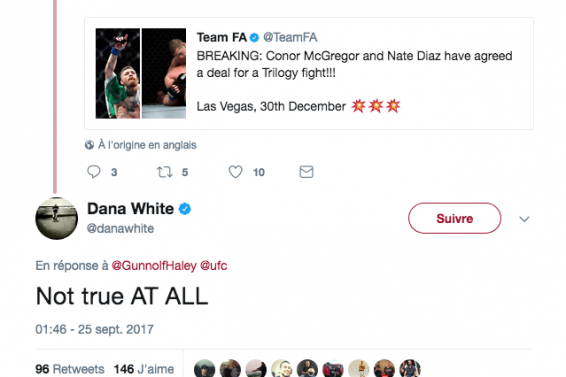Open the @ufc mention link
Image resolution: width=566 pixels, height=377 pixels.
point(214,266)
